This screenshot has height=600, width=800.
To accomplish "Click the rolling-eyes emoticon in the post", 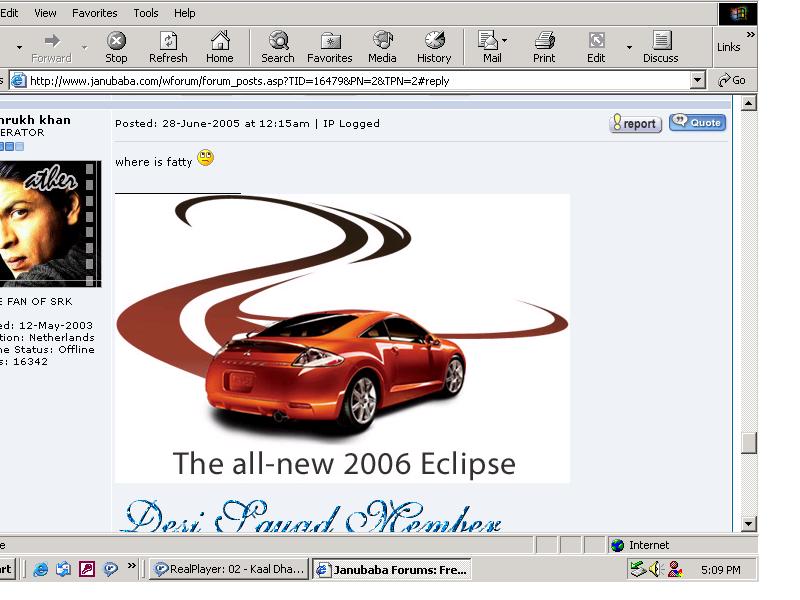I will pyautogui.click(x=206, y=158).
